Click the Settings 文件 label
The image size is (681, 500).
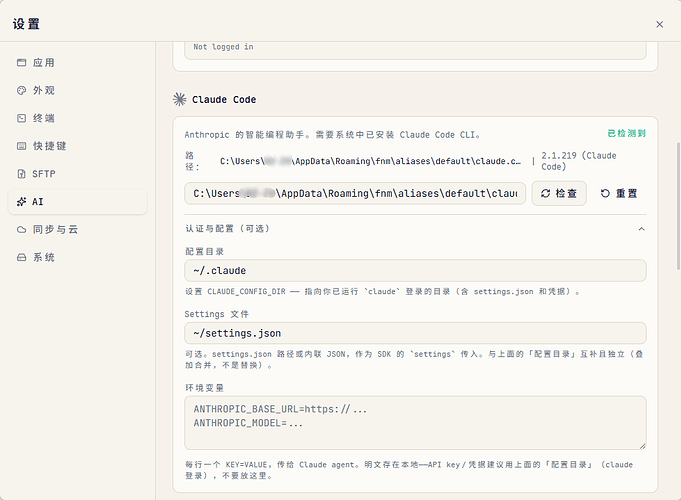point(217,314)
